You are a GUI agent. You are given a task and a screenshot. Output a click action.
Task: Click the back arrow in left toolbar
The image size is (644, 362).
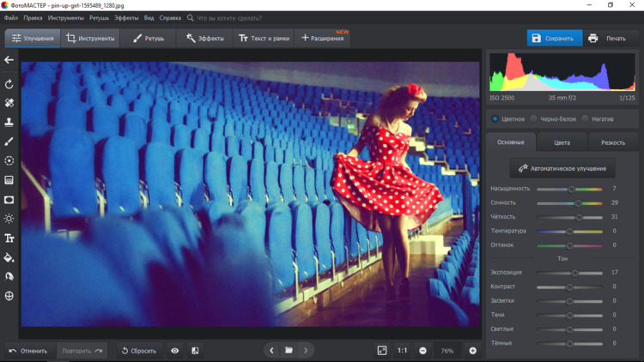[9, 60]
